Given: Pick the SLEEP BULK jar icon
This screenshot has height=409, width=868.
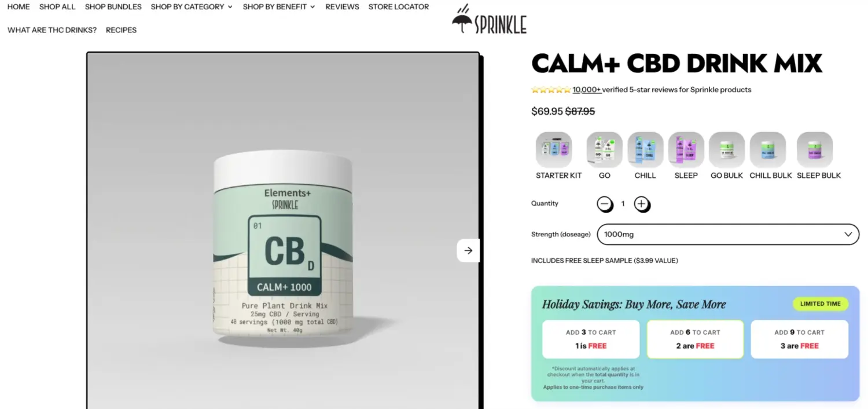Looking at the screenshot, I should point(815,149).
